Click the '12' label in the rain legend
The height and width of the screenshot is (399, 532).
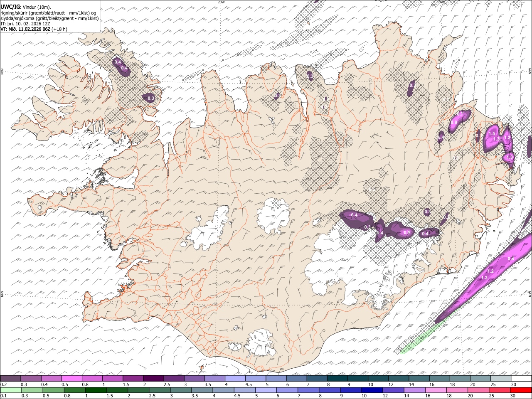coord(385,396)
